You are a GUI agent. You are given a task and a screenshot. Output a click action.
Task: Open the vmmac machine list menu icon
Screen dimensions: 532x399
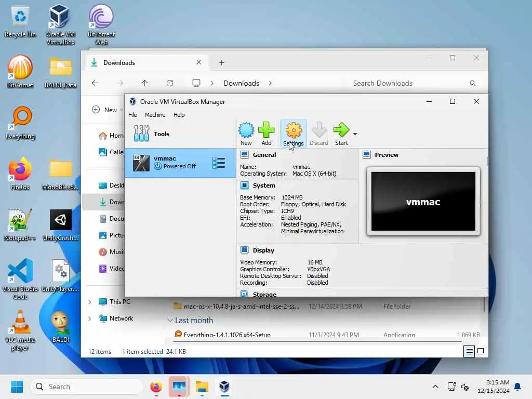point(219,163)
